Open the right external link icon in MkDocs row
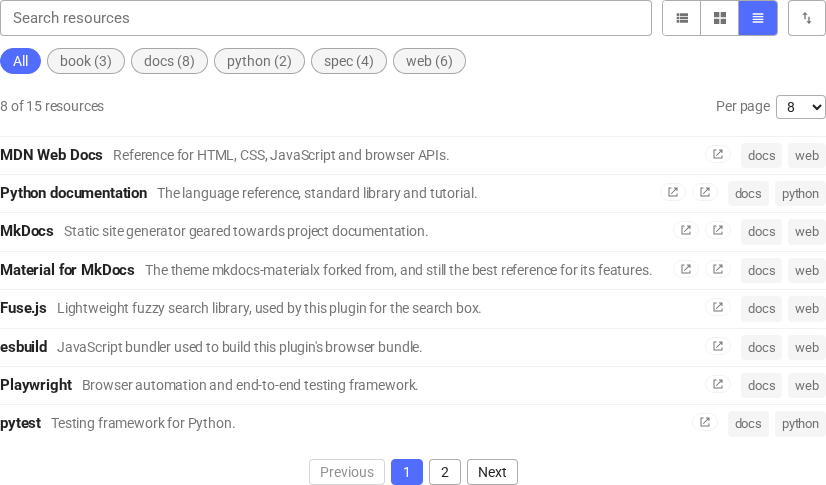The image size is (826, 485). [718, 230]
